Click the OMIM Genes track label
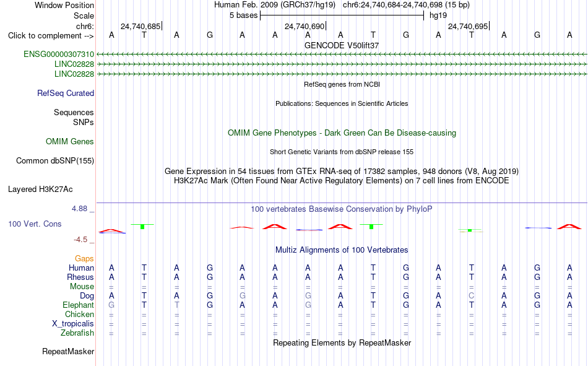Screen dimensions: 588x366 point(70,142)
